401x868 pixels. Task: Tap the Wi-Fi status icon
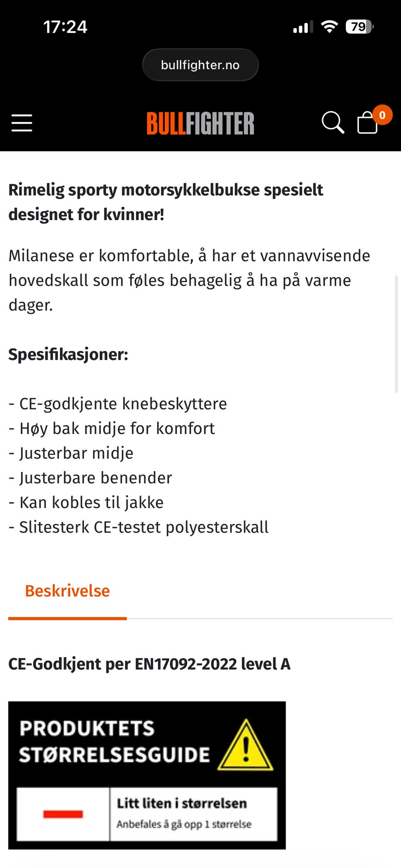pyautogui.click(x=330, y=26)
